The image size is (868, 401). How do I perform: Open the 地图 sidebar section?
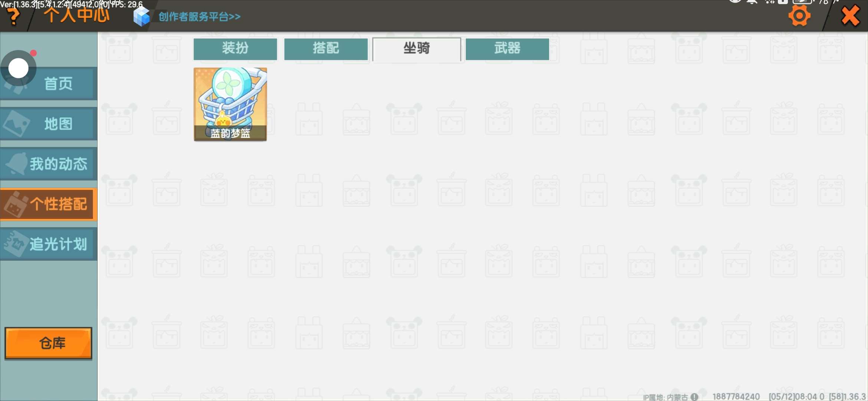(x=49, y=124)
